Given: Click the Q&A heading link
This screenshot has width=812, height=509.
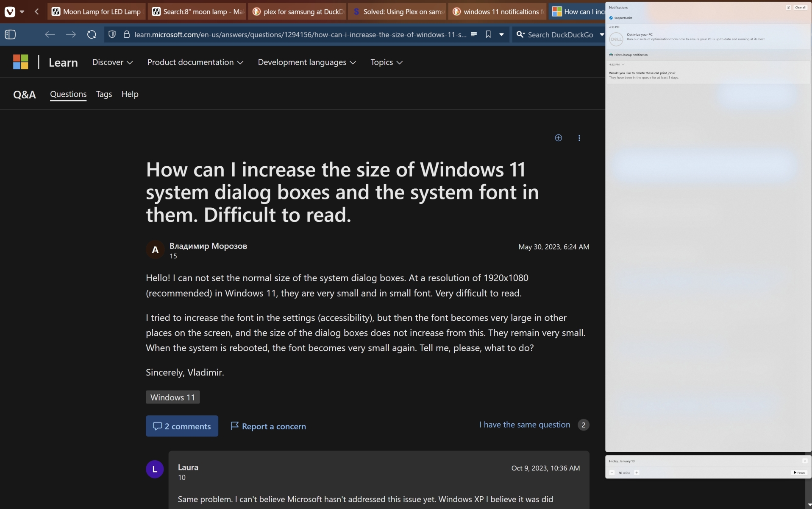Looking at the screenshot, I should (25, 94).
